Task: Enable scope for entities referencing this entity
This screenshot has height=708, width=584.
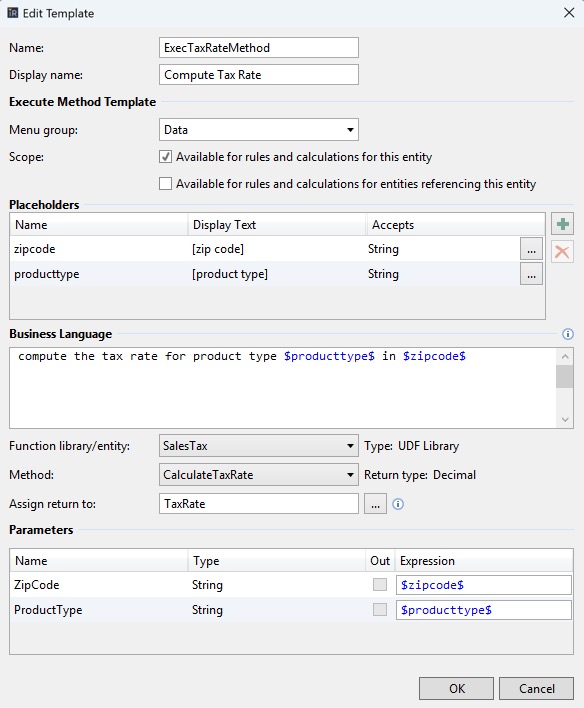Action: (165, 184)
